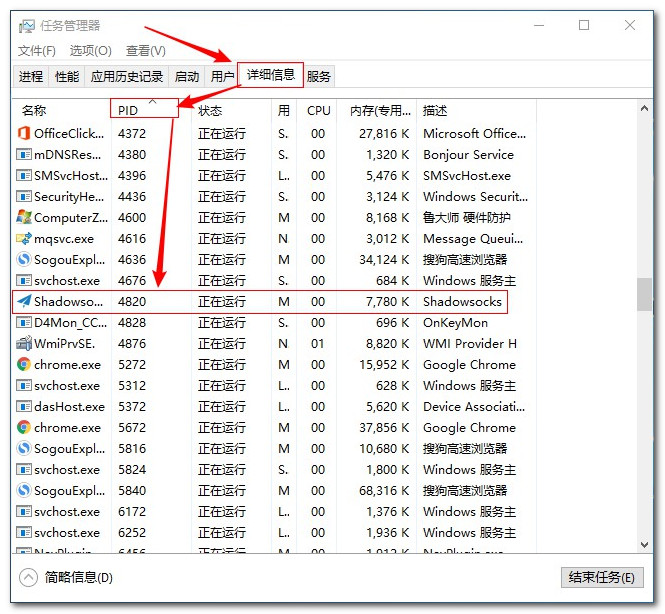Open the 文件(F) menu

[x=37, y=51]
